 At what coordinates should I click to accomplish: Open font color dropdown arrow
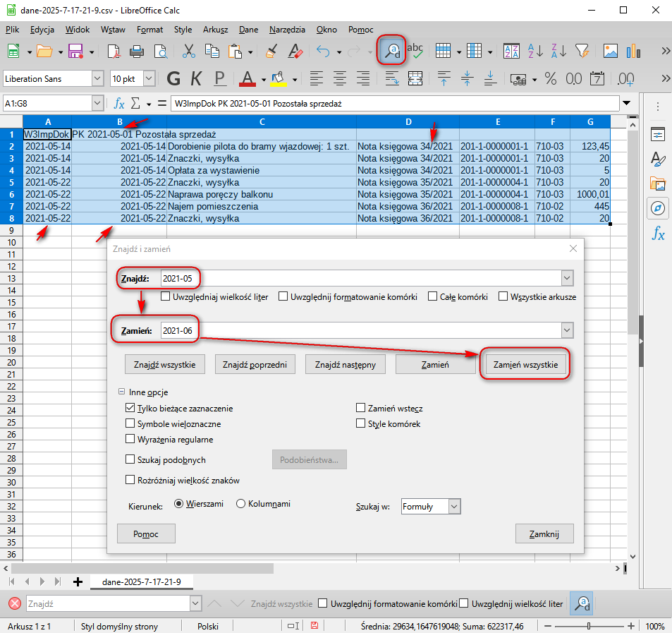pyautogui.click(x=263, y=79)
